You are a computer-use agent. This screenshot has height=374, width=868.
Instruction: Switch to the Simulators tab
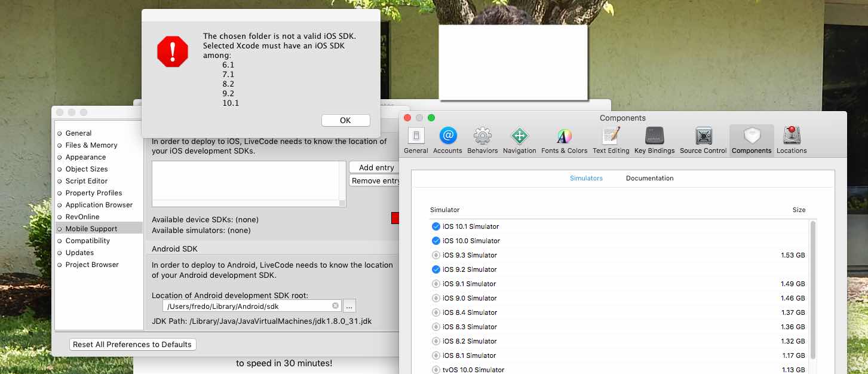coord(586,178)
